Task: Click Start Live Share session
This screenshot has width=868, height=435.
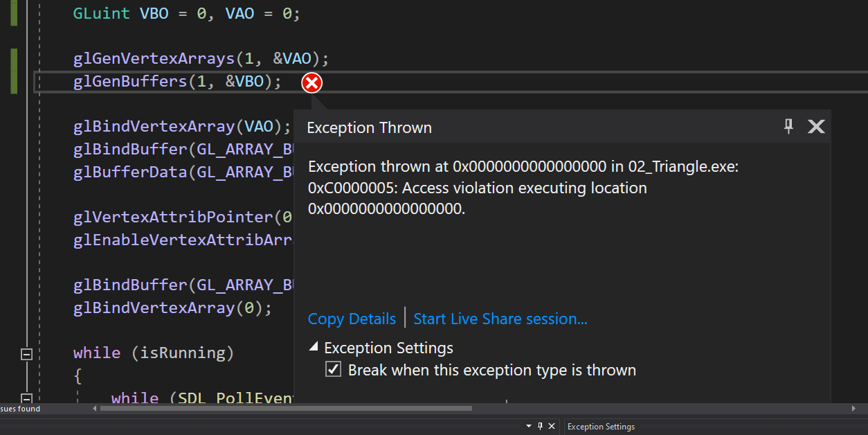Action: pyautogui.click(x=500, y=319)
